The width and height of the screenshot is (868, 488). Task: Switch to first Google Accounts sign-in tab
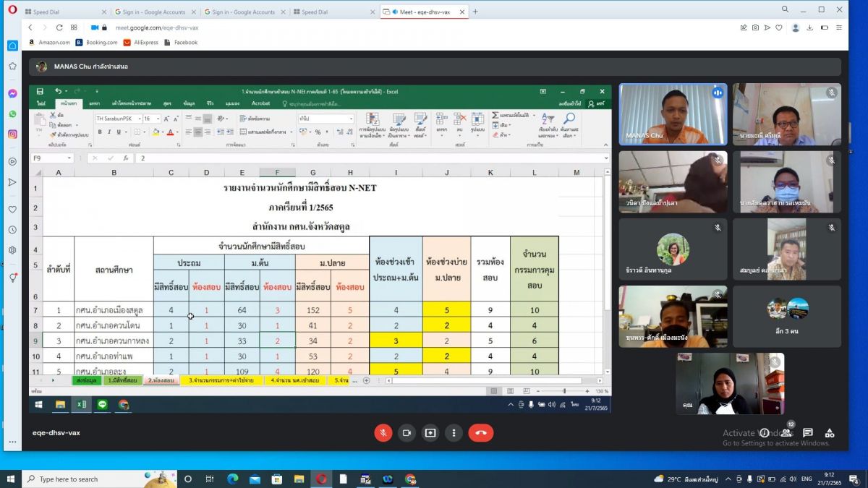click(x=153, y=12)
